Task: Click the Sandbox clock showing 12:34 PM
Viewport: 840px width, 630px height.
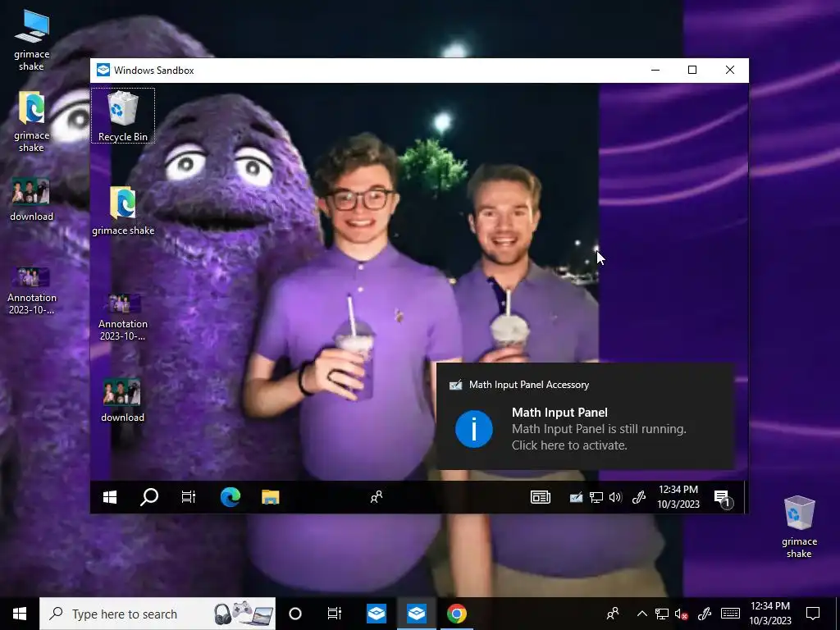Action: tap(678, 496)
